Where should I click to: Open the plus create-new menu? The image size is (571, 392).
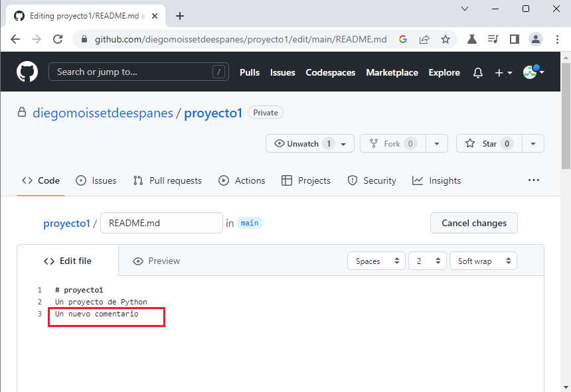tap(504, 73)
